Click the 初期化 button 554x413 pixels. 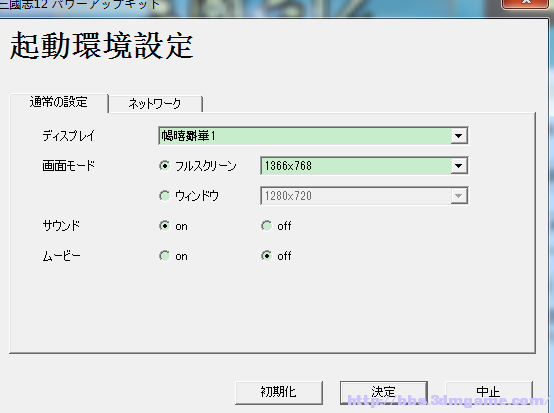point(279,392)
